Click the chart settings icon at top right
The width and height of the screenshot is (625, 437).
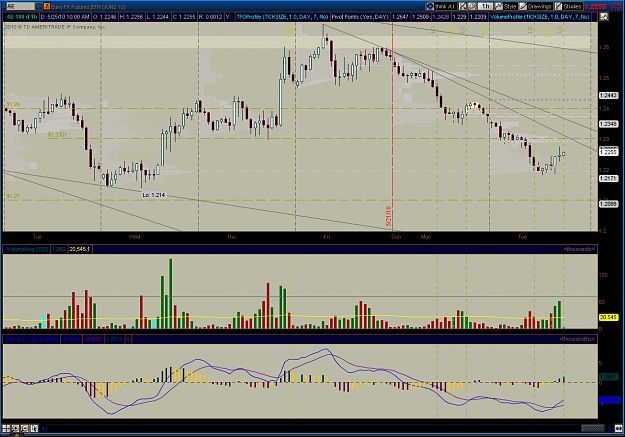604,17
